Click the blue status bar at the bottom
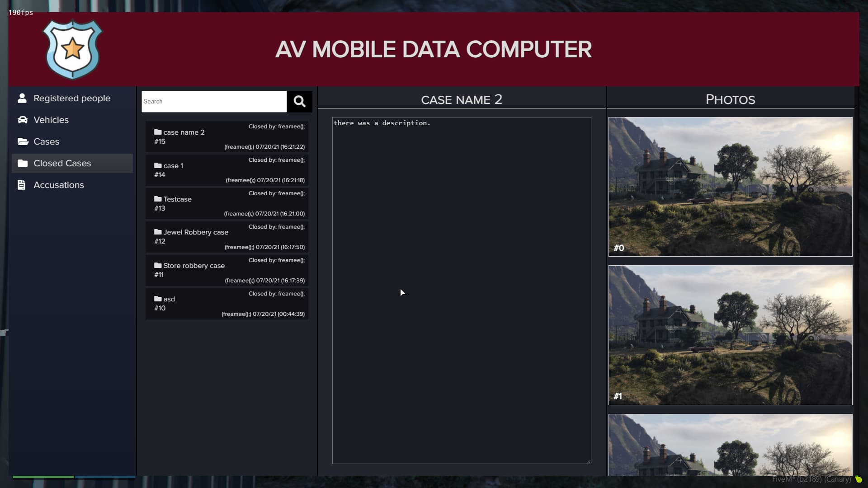868x488 pixels. tap(105, 477)
